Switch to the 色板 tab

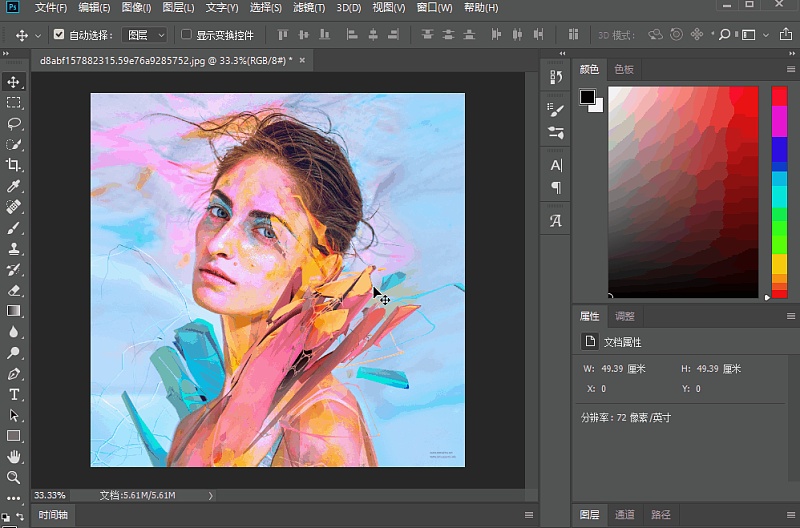pyautogui.click(x=624, y=69)
